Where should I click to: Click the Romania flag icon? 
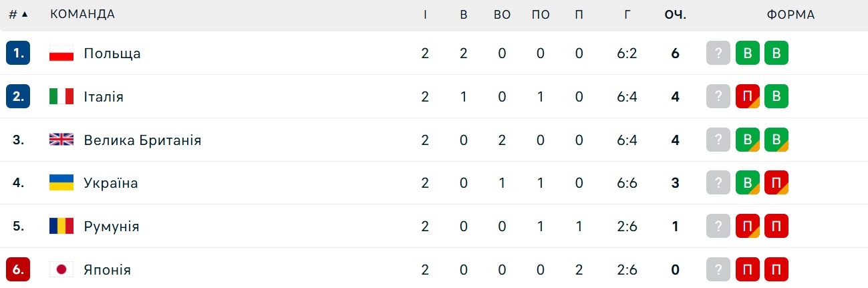61,227
